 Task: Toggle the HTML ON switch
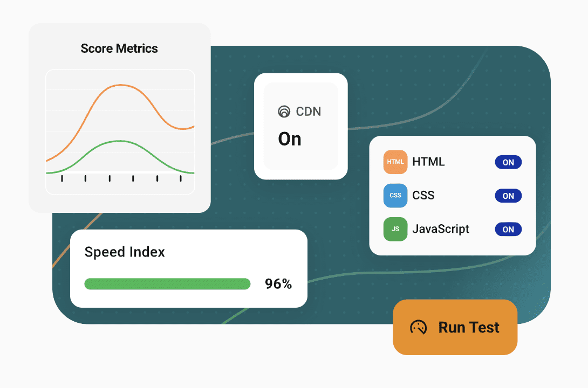point(508,162)
